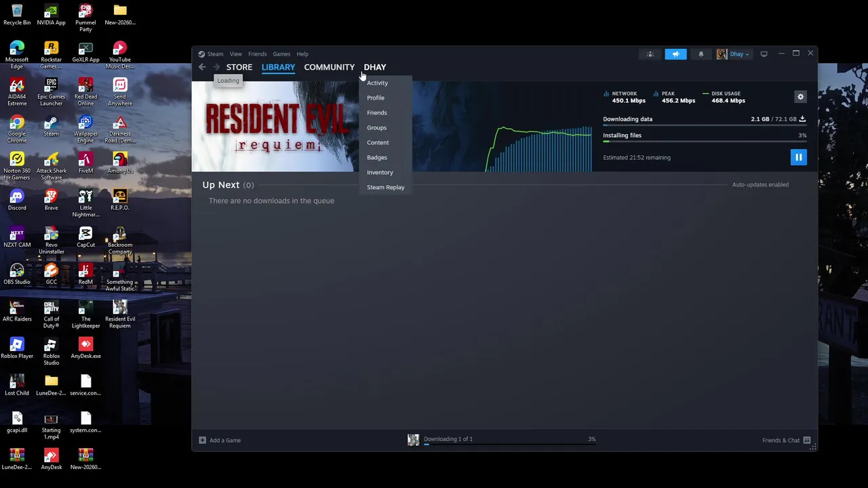868x488 pixels.
Task: Open the COMMUNITY tab
Action: (330, 67)
